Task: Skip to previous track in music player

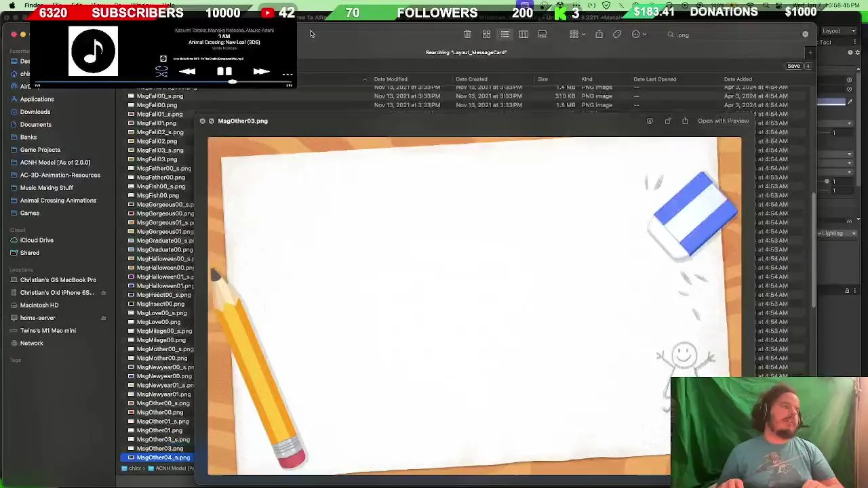Action: 188,71
